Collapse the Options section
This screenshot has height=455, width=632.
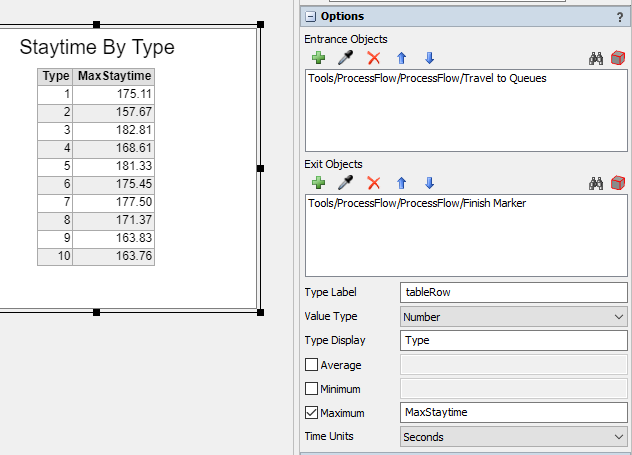point(310,16)
